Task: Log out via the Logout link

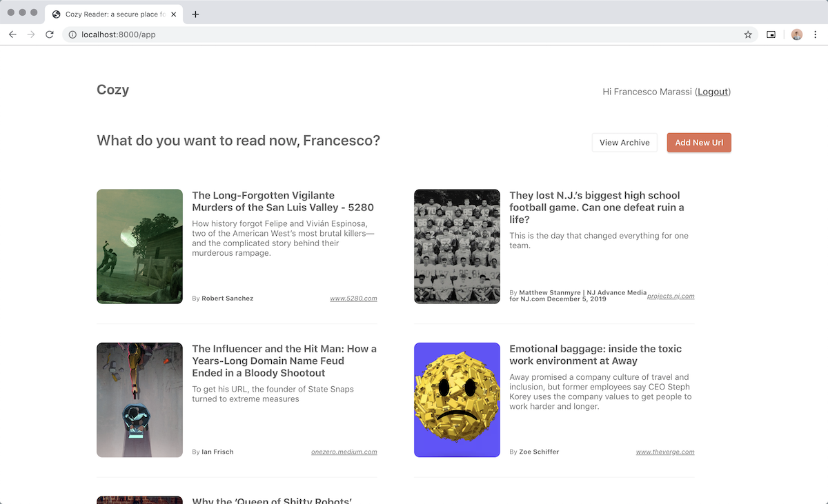Action: [713, 92]
